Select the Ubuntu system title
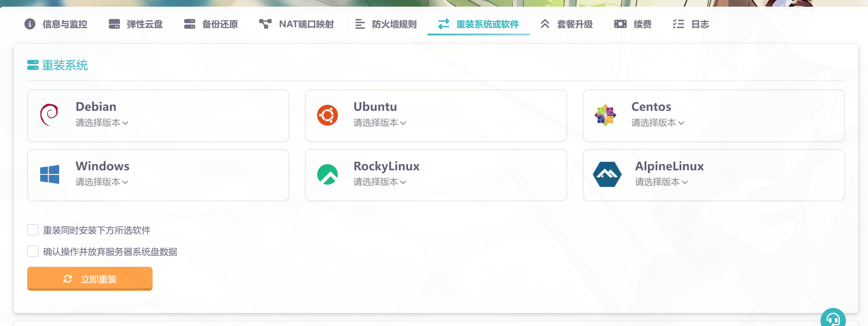The width and height of the screenshot is (868, 326). 375,107
